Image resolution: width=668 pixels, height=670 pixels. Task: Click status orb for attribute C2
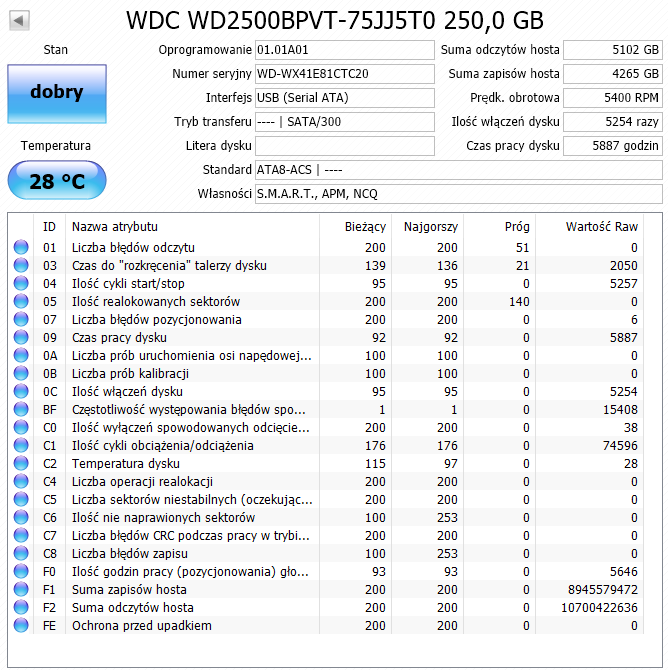(x=21, y=463)
